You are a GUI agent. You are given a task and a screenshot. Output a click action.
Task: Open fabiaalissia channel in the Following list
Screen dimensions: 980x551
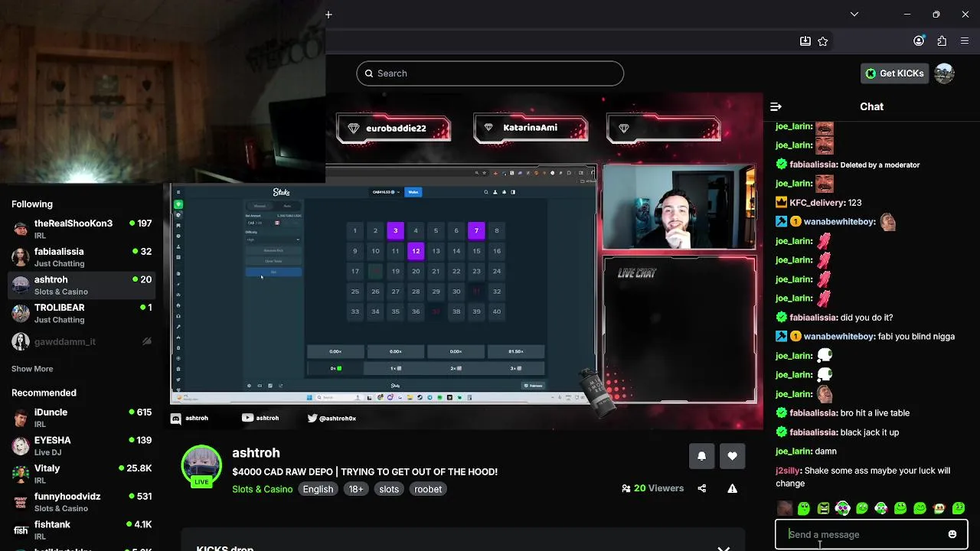pyautogui.click(x=82, y=257)
